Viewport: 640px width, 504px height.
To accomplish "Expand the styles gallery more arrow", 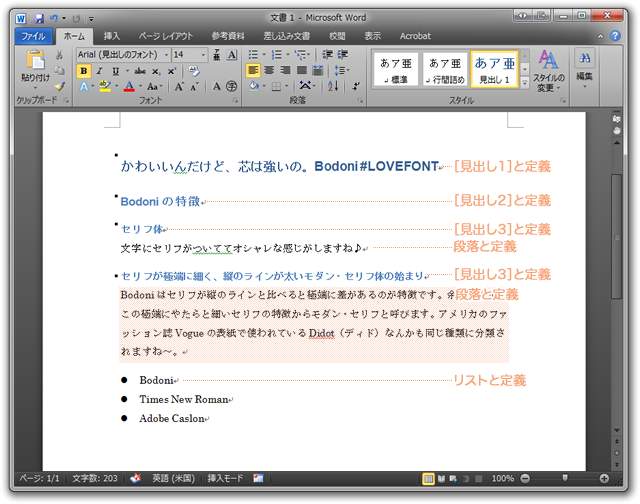I will (525, 83).
